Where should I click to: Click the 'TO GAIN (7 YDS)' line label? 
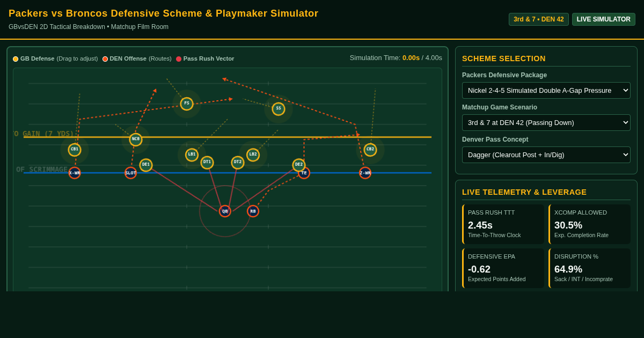pyautogui.click(x=44, y=134)
